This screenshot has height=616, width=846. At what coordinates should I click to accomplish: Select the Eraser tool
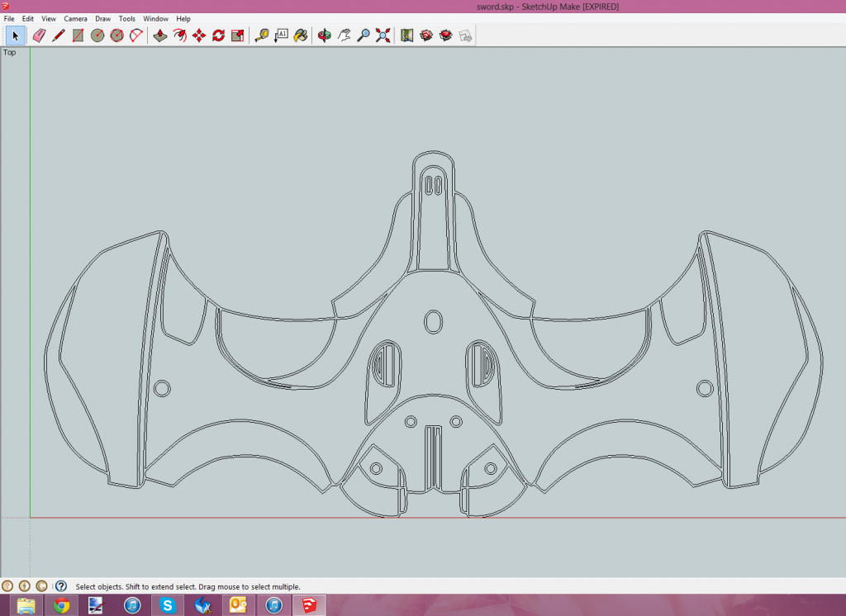point(38,36)
